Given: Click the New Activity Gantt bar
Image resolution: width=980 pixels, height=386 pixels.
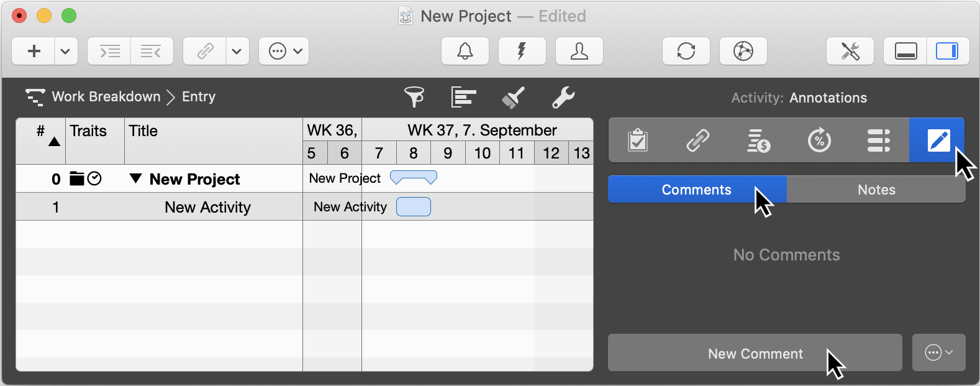Looking at the screenshot, I should (x=413, y=207).
